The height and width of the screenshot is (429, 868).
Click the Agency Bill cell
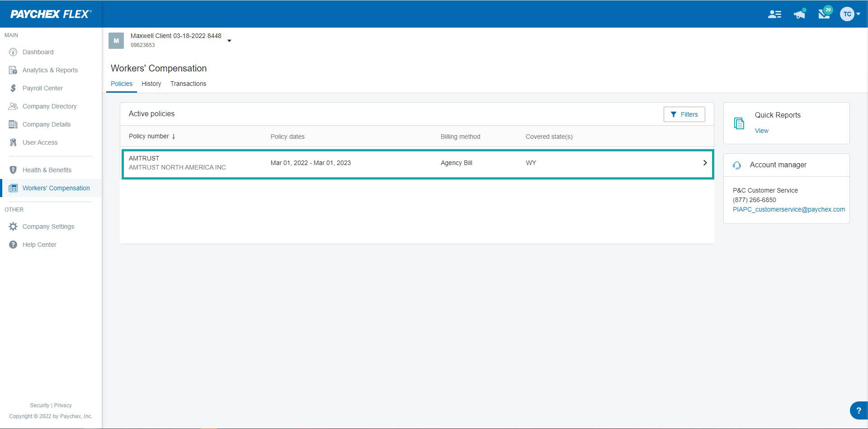[x=456, y=163]
